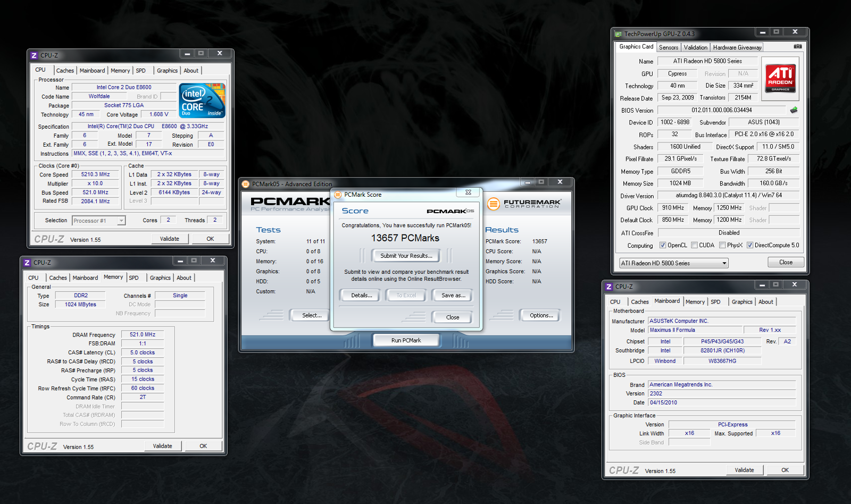
Task: Click the ATI Radeon logo in GPU-Z
Action: tap(780, 78)
